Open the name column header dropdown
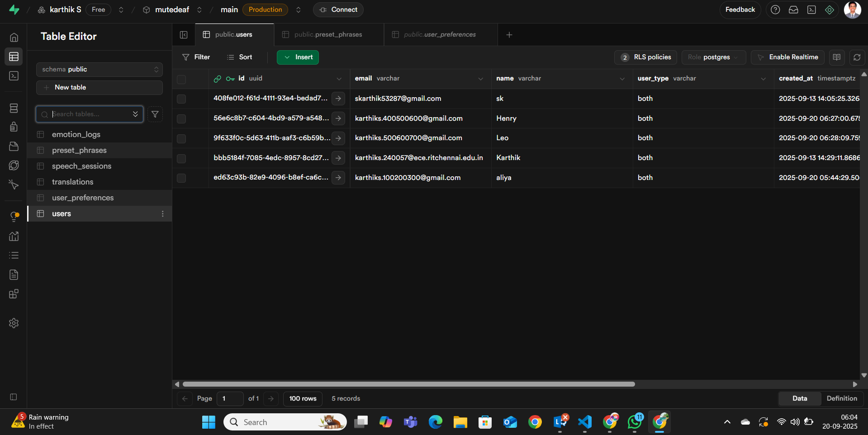 pos(622,79)
